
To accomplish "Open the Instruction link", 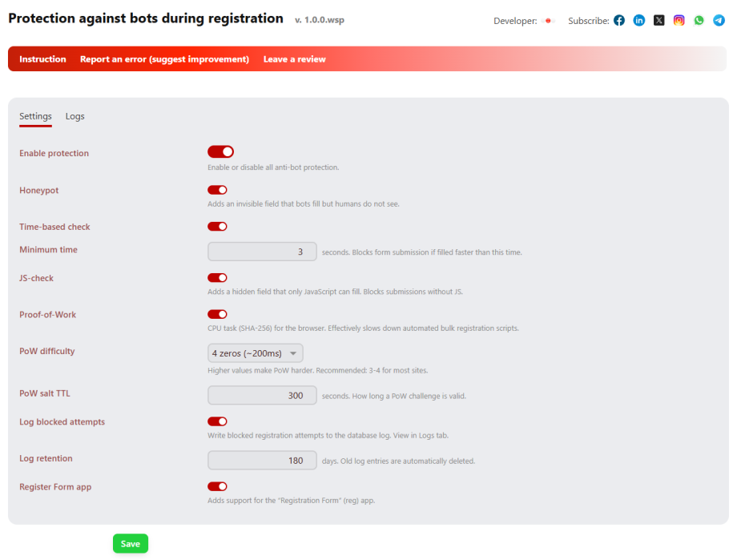I will 42,59.
